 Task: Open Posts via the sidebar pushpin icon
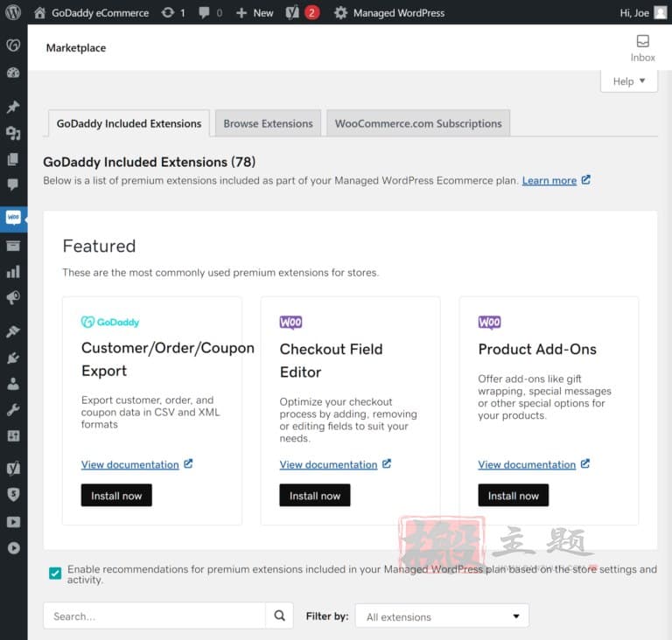tap(13, 107)
